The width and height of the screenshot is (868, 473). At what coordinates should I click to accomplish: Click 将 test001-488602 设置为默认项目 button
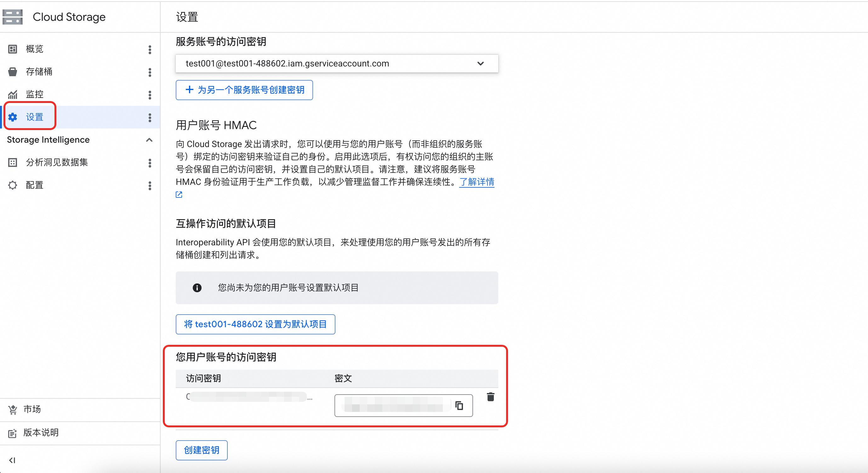255,324
